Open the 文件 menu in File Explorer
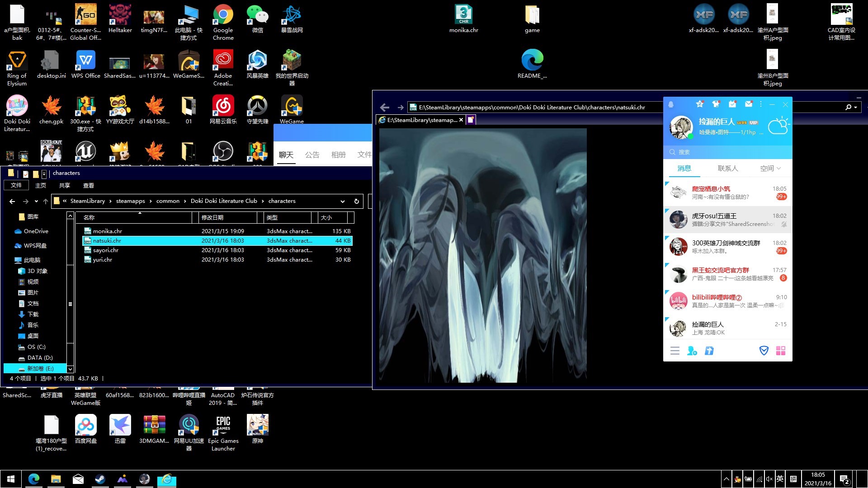Image resolution: width=868 pixels, height=488 pixels. click(x=16, y=185)
